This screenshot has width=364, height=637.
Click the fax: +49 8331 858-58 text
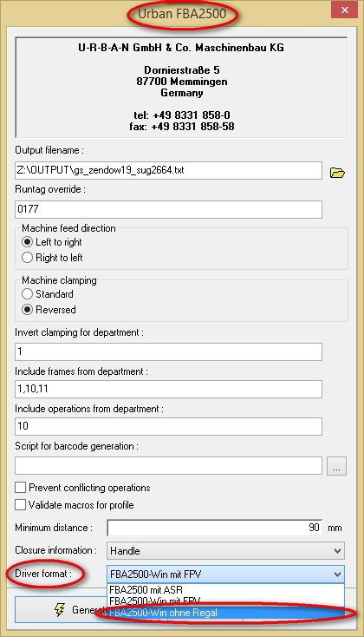point(182,127)
